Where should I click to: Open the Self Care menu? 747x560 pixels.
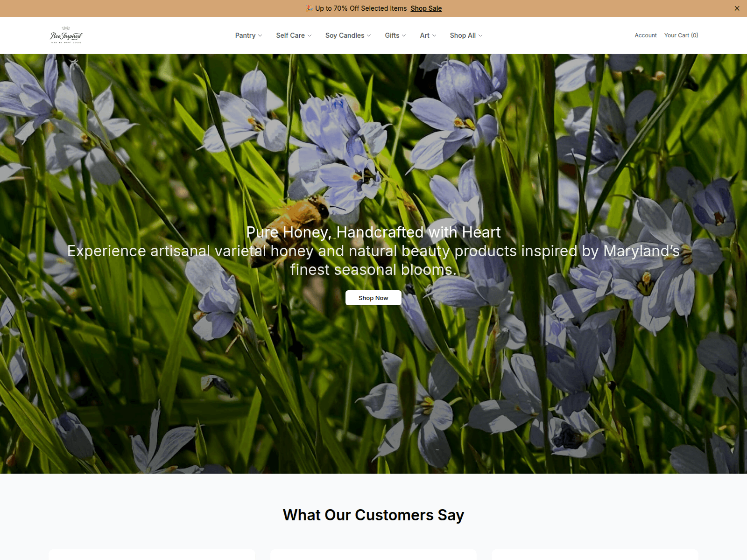[294, 35]
